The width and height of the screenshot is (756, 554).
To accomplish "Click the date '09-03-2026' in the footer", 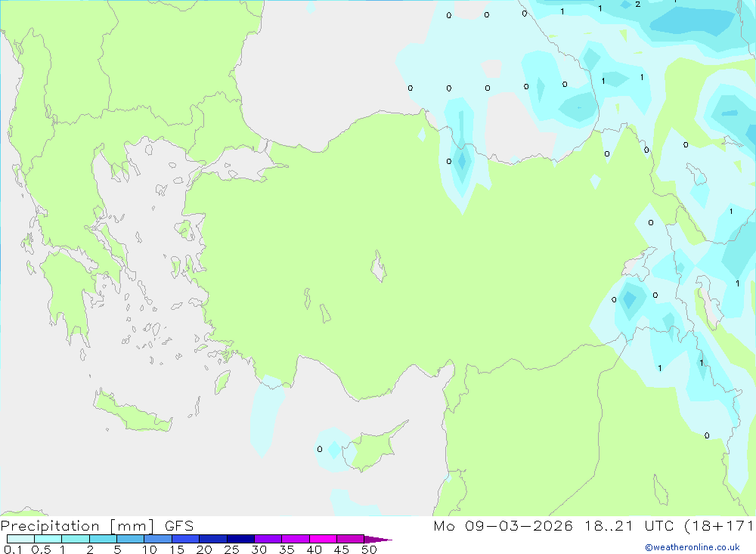I will 519,525.
